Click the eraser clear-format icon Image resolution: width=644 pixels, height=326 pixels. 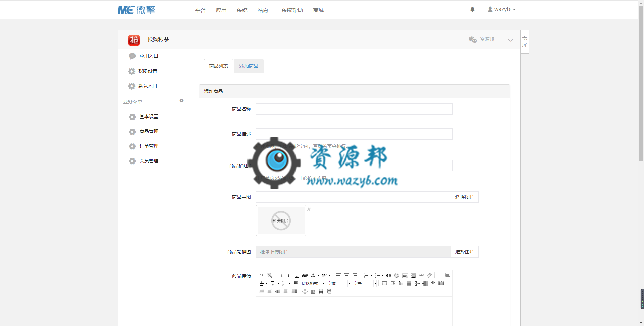pos(429,275)
